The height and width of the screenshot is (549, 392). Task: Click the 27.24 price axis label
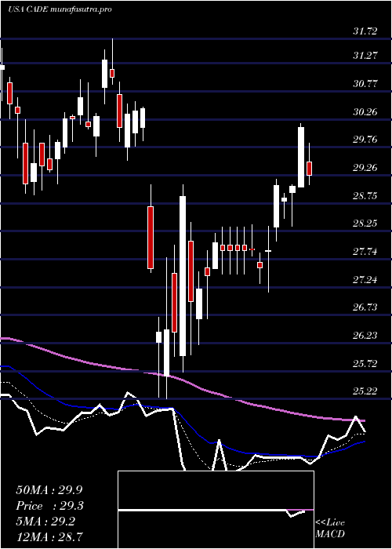365,279
